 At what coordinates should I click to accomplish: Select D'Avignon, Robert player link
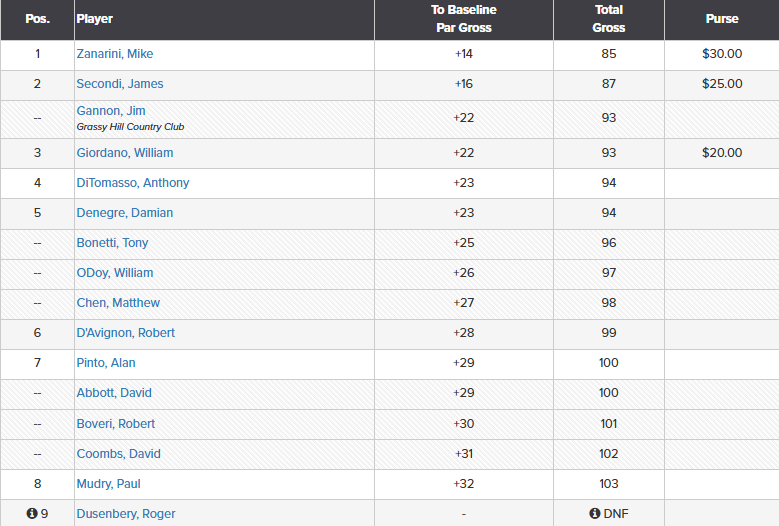point(126,333)
